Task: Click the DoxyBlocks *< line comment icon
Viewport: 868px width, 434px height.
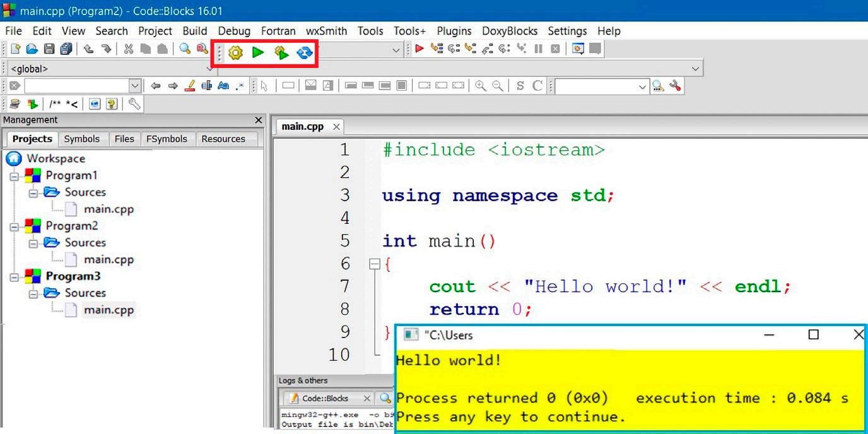Action: click(x=72, y=104)
